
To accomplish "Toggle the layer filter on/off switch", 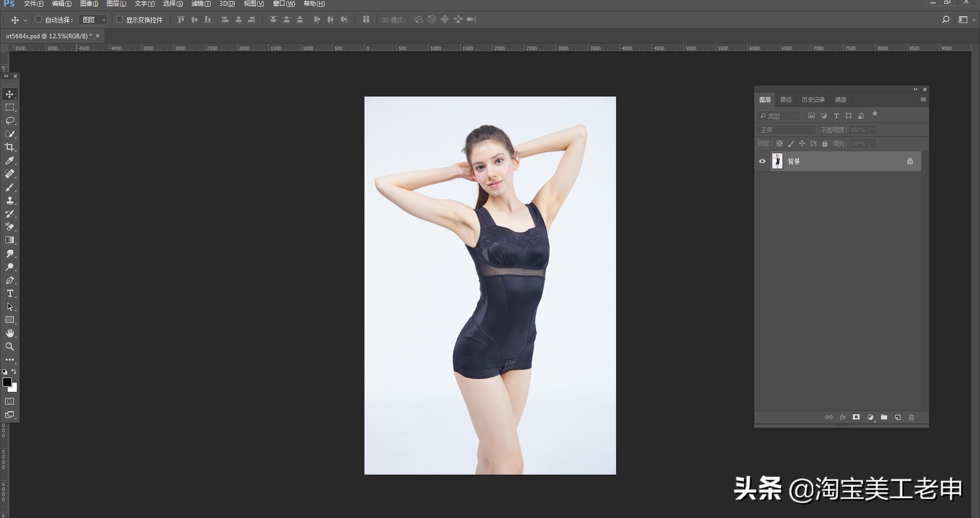I will click(x=874, y=114).
